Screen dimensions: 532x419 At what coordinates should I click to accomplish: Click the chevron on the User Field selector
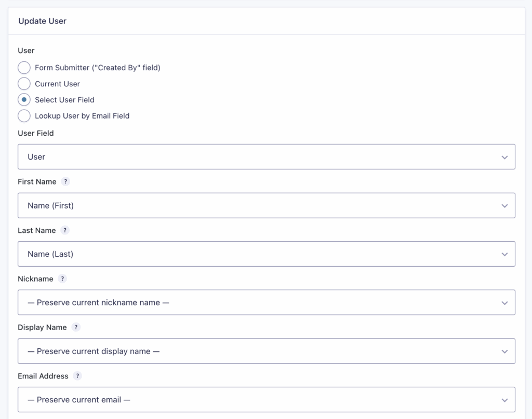[504, 156]
